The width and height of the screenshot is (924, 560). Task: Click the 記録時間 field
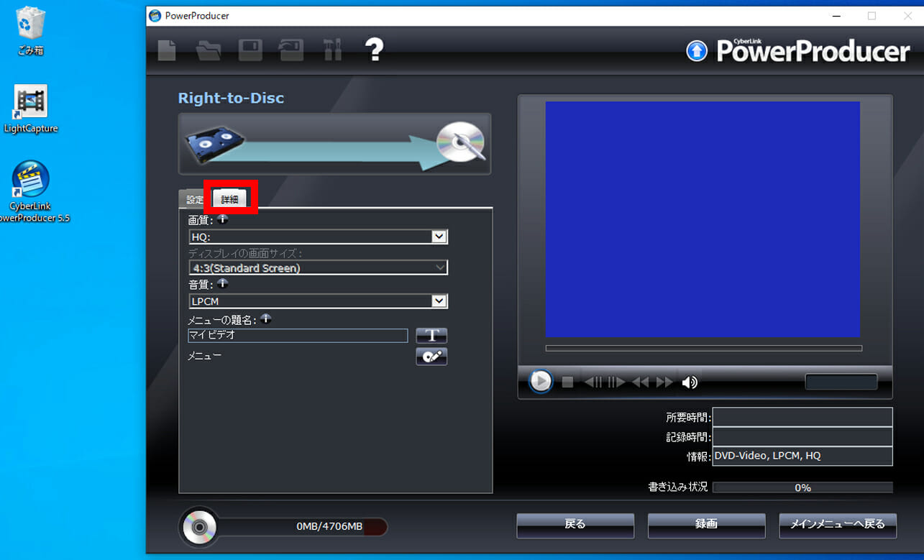tap(802, 436)
